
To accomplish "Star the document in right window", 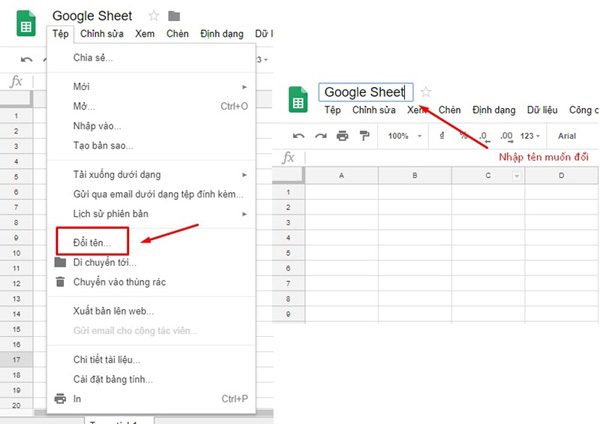I will [426, 92].
